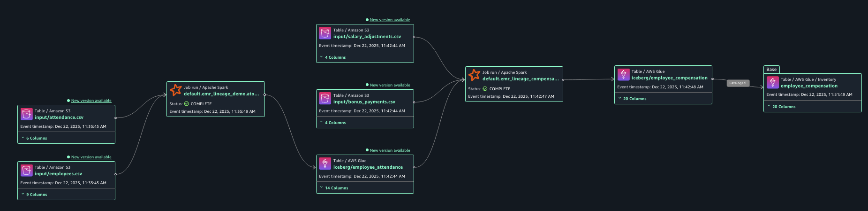This screenshot has height=211, width=868.
Task: Expand 9 Columns on input/employees.csv
Action: point(34,195)
